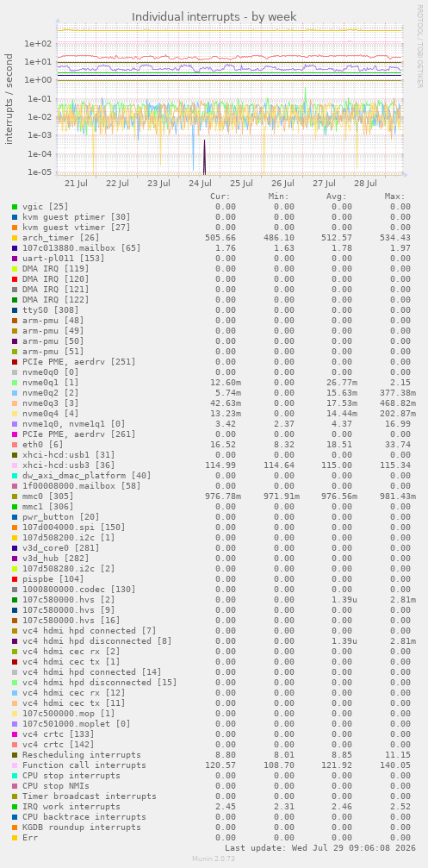The width and height of the screenshot is (428, 868).
Task: Click the Munin 2.0.73 footer text
Action: point(214,858)
